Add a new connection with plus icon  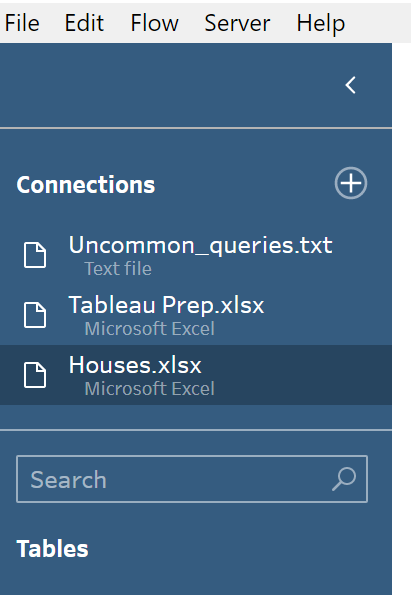click(x=351, y=183)
